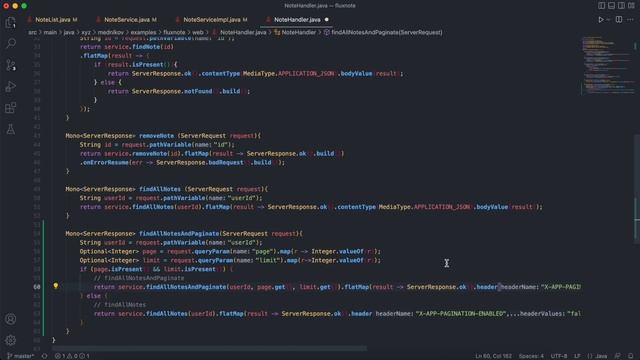Viewport: 640px width, 360px height.
Task: Split the editor to the right
Action: [619, 20]
